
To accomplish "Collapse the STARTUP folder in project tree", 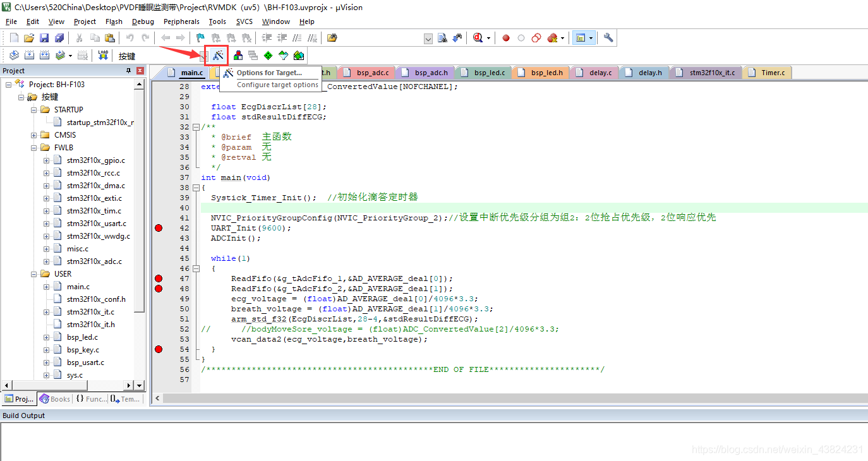I will coord(33,110).
